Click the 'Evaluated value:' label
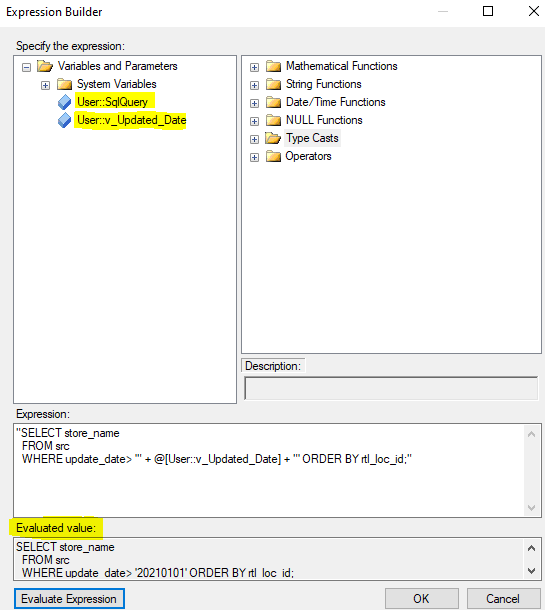Screen dimensions: 545x610 coord(56,528)
